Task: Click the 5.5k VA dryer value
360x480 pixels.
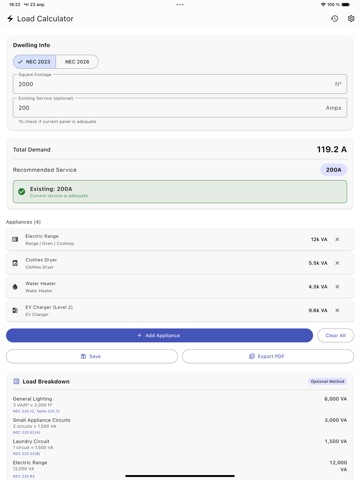Action: (x=318, y=263)
